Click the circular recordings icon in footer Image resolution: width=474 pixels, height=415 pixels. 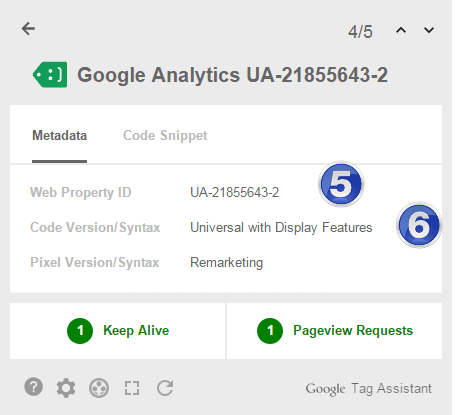[x=99, y=388]
